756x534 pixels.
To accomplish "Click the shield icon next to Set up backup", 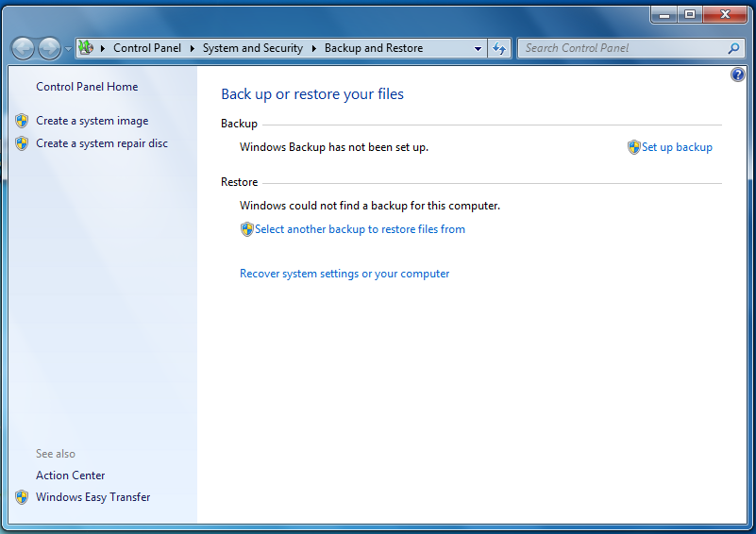I will pyautogui.click(x=634, y=147).
